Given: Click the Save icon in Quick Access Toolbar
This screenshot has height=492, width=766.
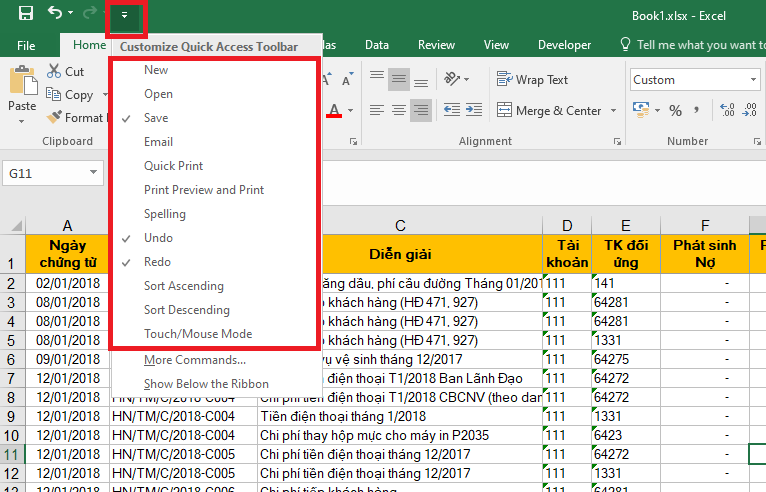Looking at the screenshot, I should tap(26, 14).
